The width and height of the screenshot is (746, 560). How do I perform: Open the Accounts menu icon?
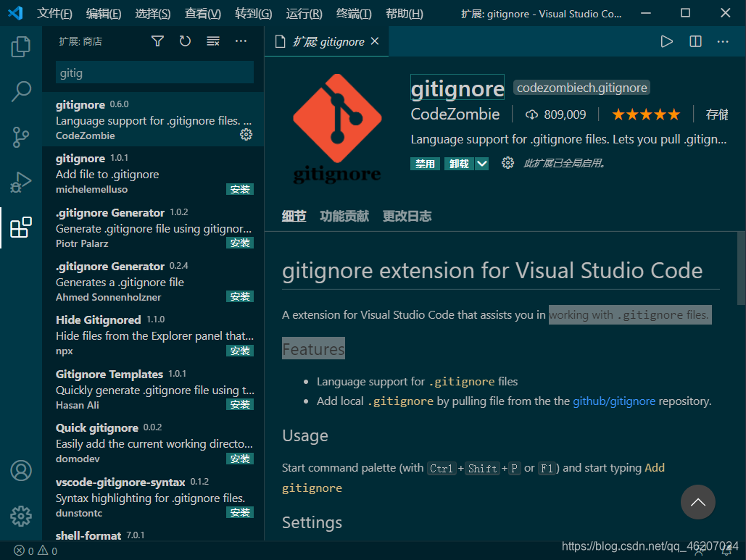pyautogui.click(x=21, y=471)
